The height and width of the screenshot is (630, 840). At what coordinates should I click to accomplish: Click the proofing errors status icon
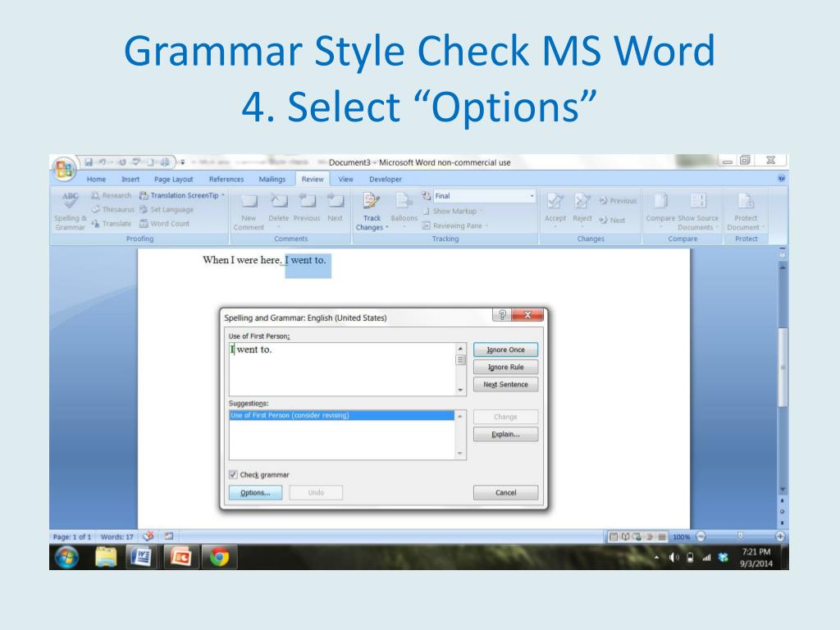coord(148,536)
